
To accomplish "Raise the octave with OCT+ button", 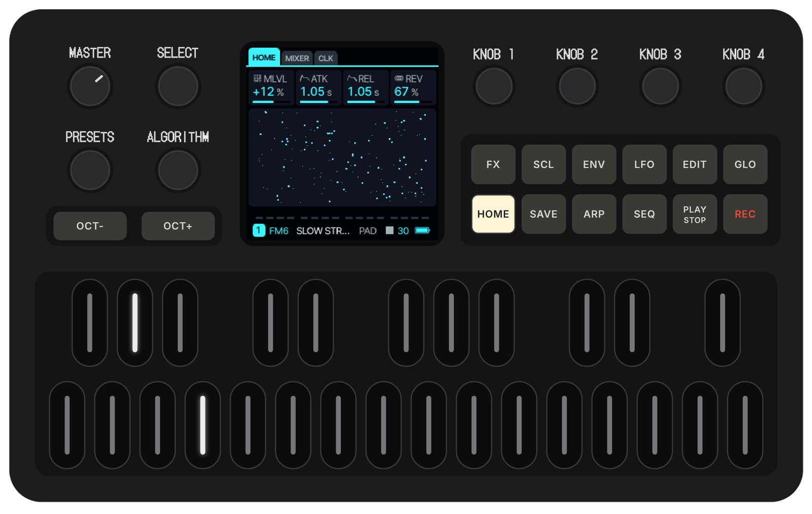I will click(178, 226).
